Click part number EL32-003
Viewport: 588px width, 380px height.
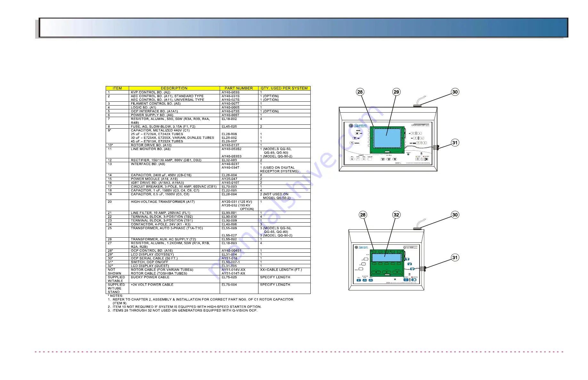pos(229,160)
